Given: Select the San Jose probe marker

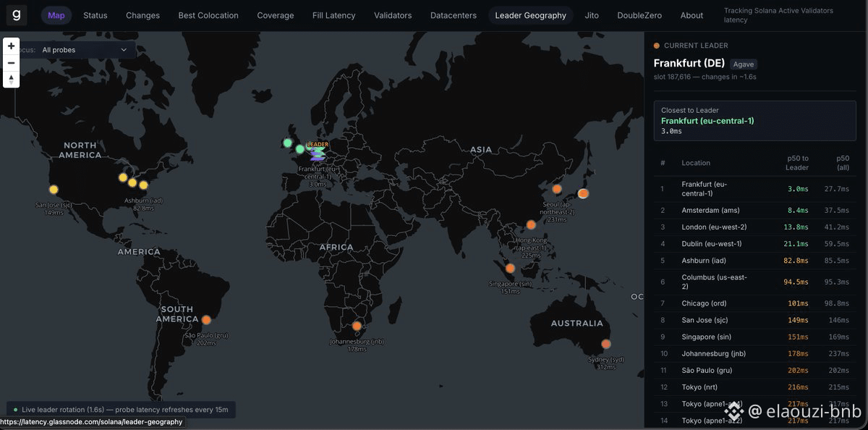Looking at the screenshot, I should [54, 190].
